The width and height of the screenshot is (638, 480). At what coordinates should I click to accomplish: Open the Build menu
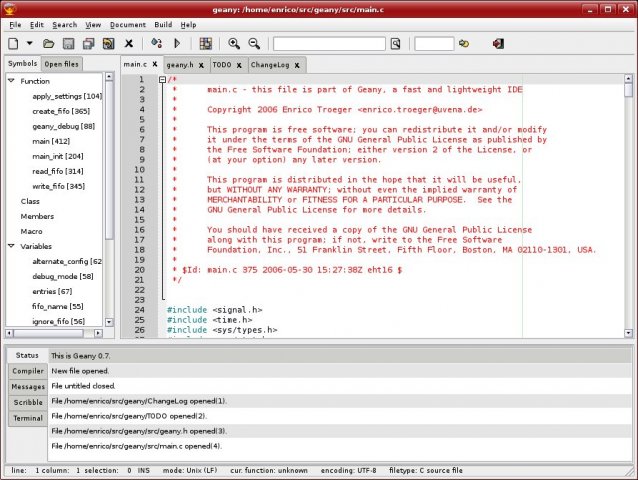click(x=163, y=25)
